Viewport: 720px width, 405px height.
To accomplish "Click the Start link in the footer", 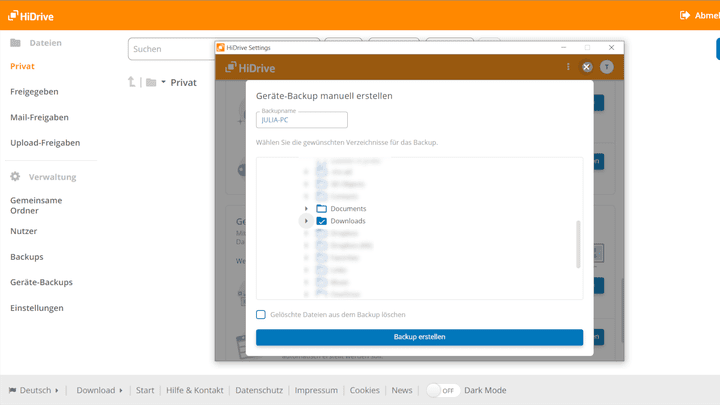I will tap(145, 390).
